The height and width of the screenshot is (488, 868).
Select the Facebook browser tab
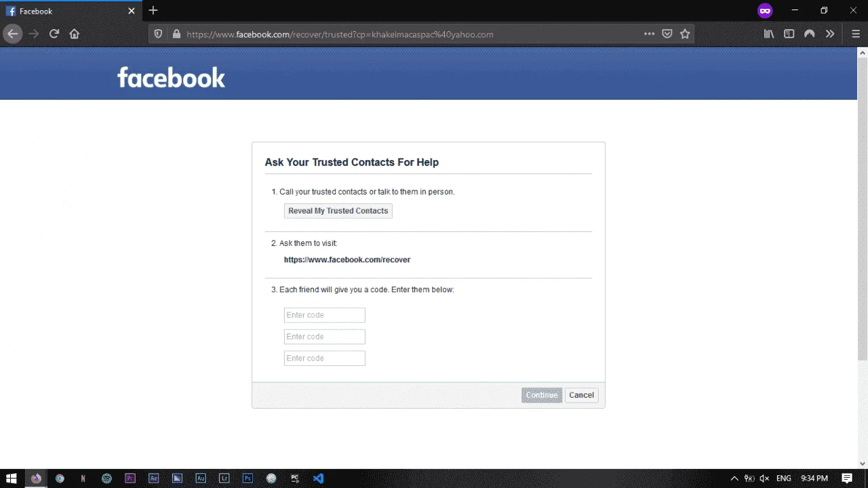click(71, 12)
